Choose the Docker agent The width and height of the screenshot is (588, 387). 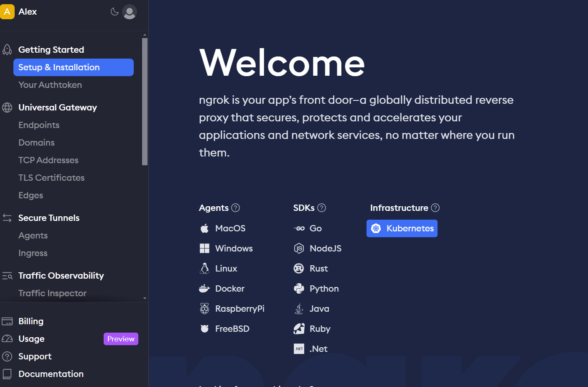click(x=230, y=289)
